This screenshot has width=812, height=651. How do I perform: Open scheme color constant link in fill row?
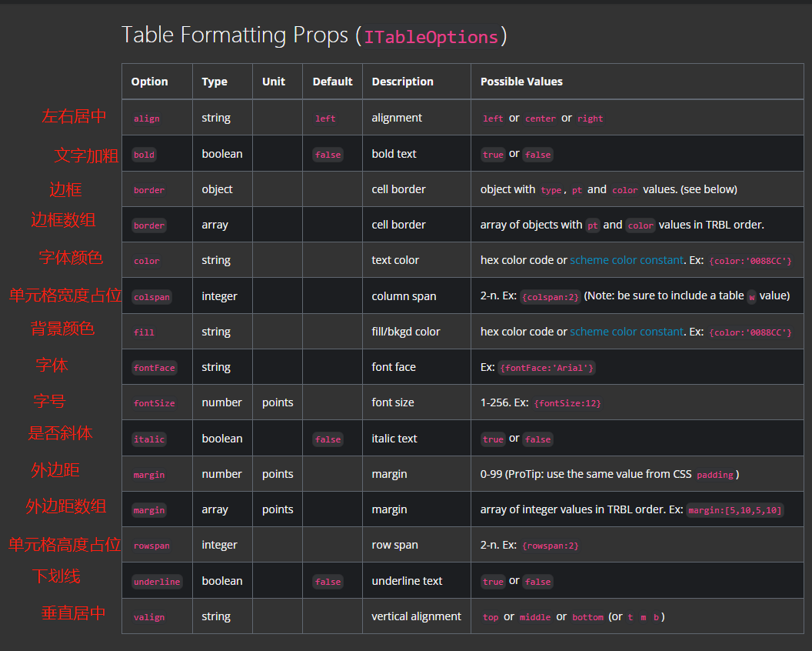[x=626, y=332]
